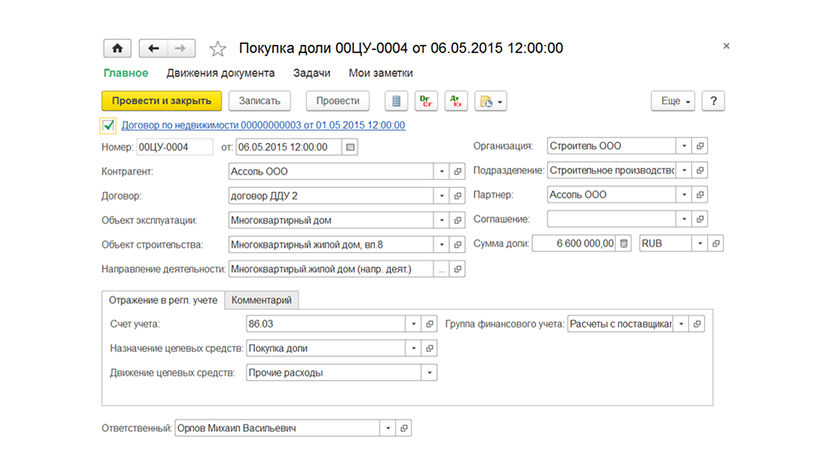830x469 pixels.
Task: Click the create-based-on icon with dropdown arrow
Action: click(491, 101)
